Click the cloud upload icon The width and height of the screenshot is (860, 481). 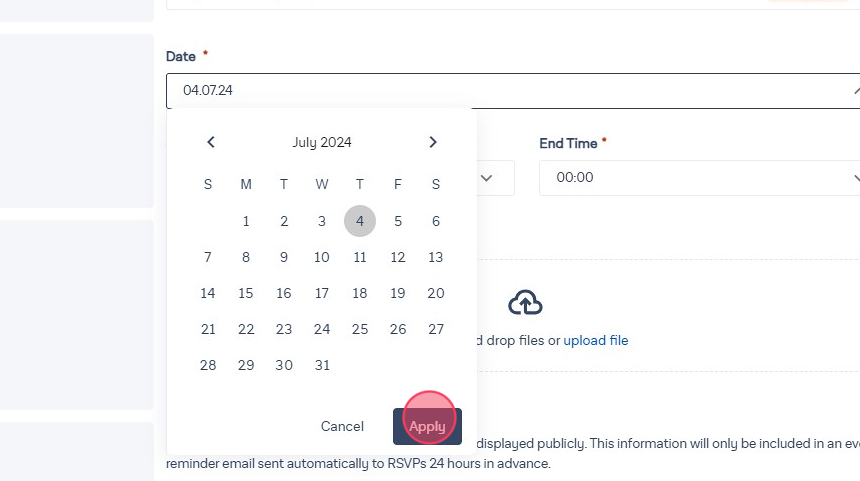pos(525,302)
